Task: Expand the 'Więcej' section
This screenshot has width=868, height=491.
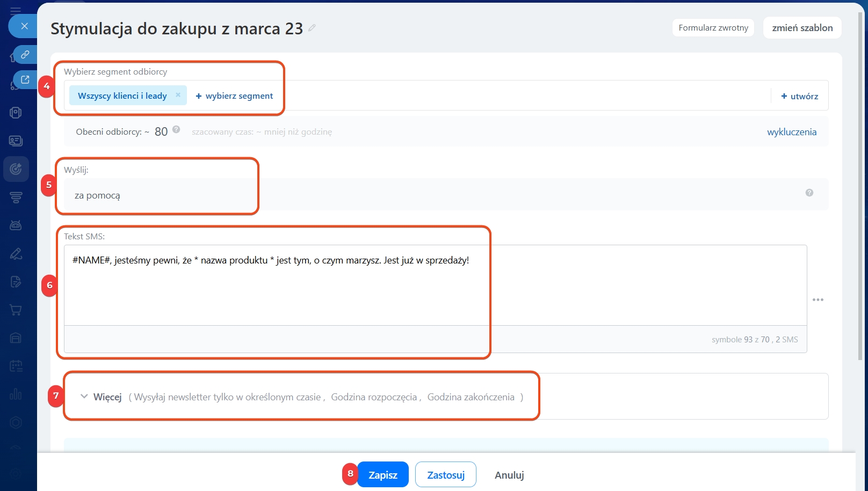Action: click(x=102, y=397)
